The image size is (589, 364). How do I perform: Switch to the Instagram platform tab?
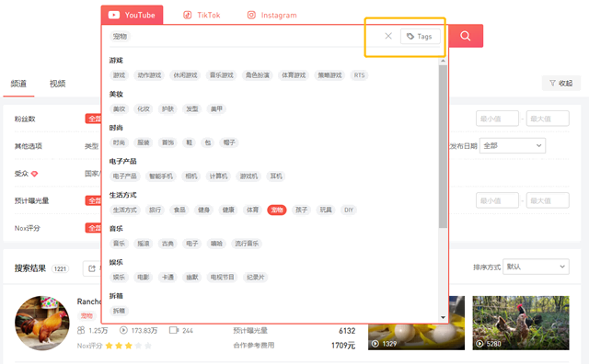[x=272, y=15]
